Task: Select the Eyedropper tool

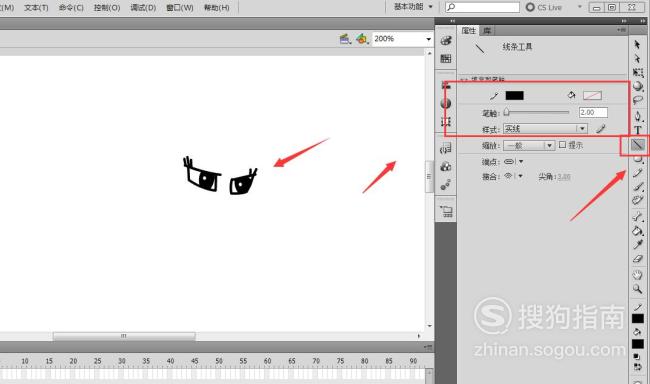Action: (638, 245)
